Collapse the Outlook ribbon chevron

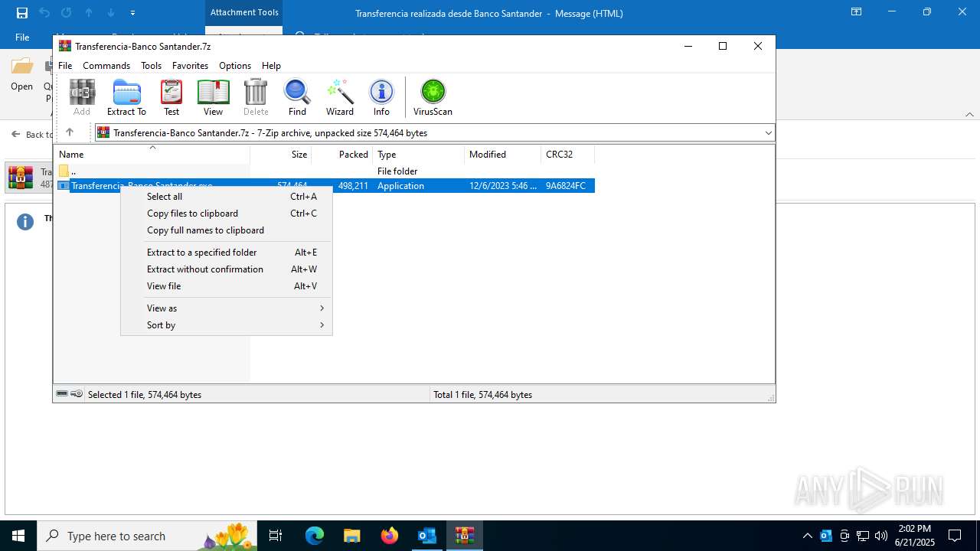pyautogui.click(x=969, y=115)
